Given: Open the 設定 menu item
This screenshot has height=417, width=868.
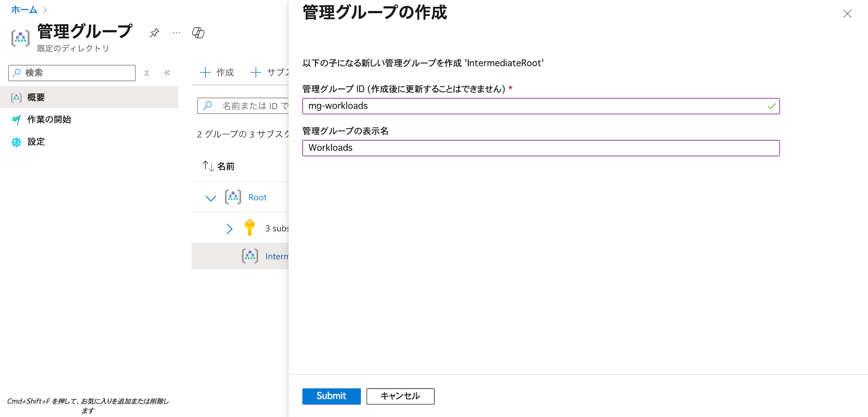Looking at the screenshot, I should [x=89, y=142].
